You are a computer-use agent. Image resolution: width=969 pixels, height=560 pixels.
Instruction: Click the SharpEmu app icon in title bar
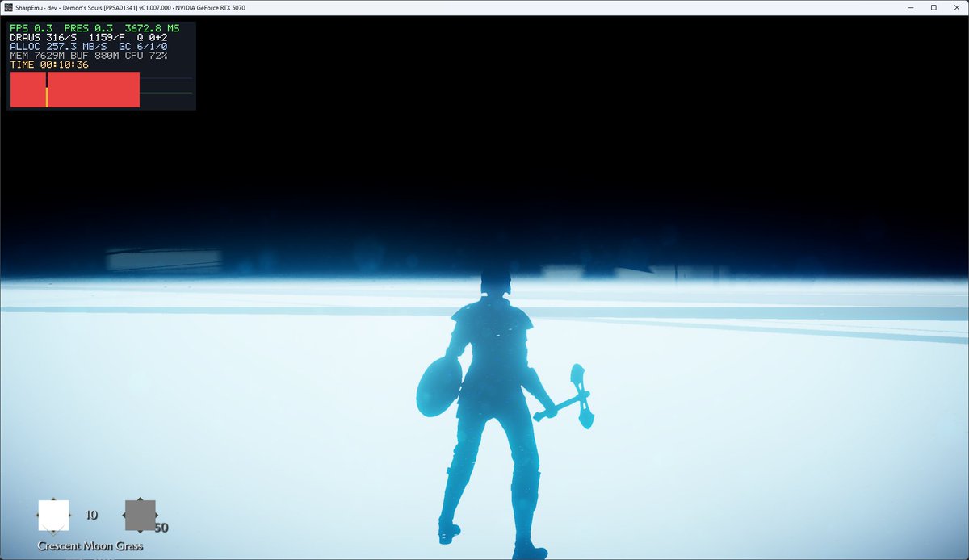[x=8, y=7]
